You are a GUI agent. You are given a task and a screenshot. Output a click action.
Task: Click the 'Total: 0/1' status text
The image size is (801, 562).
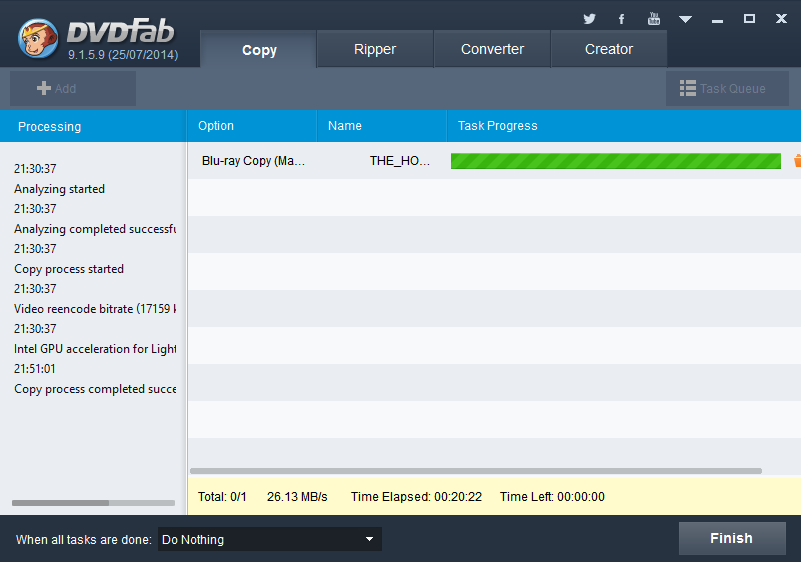pyautogui.click(x=222, y=497)
